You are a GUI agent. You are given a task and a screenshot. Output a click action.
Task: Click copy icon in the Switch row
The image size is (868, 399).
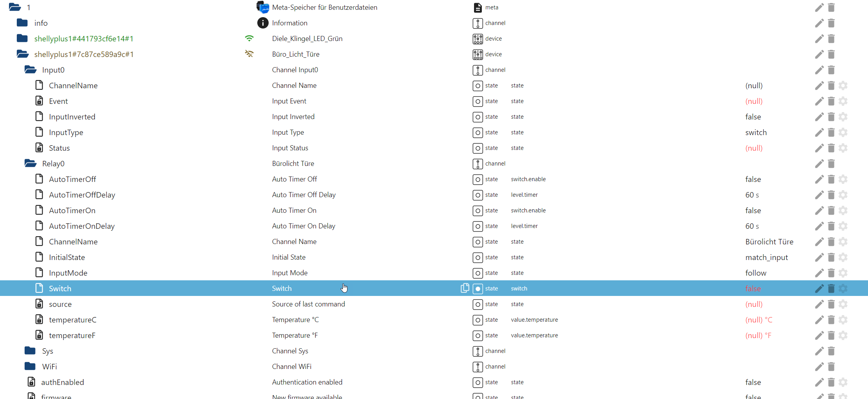(465, 288)
